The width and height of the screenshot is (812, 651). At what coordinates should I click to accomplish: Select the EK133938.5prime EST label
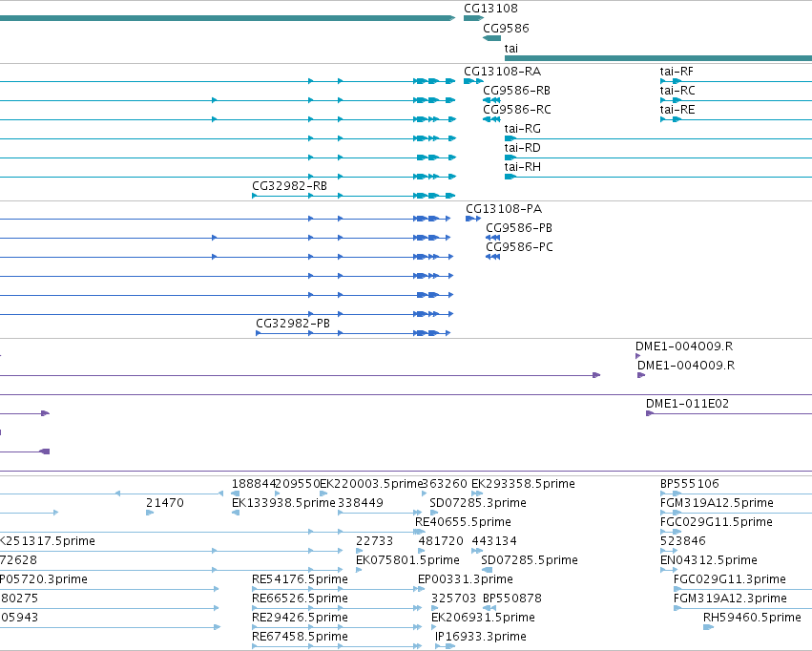point(283,503)
